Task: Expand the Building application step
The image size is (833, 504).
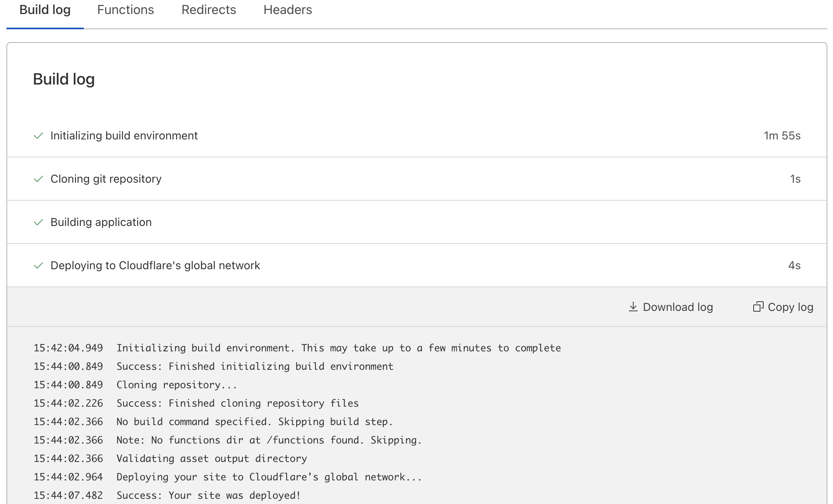Action: [x=101, y=222]
